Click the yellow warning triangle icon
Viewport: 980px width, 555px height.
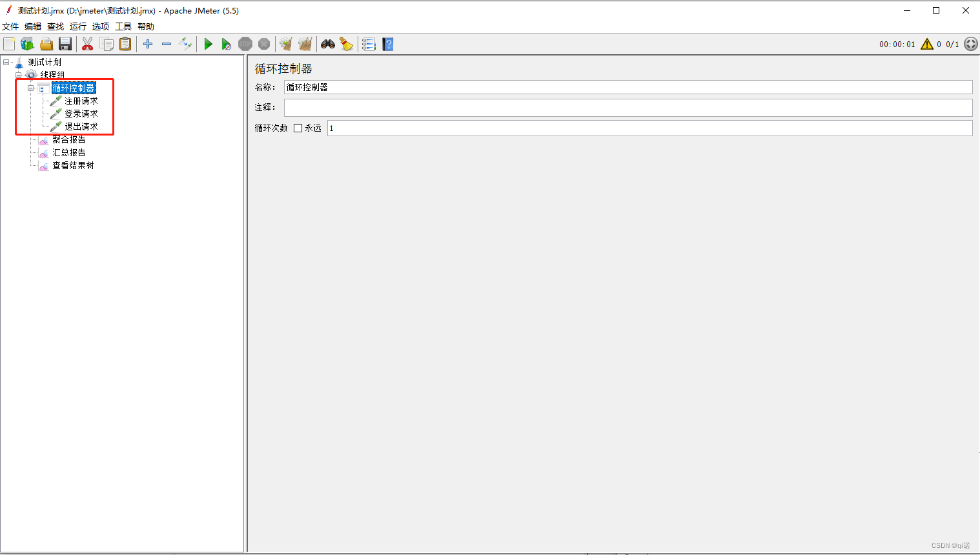coord(927,44)
